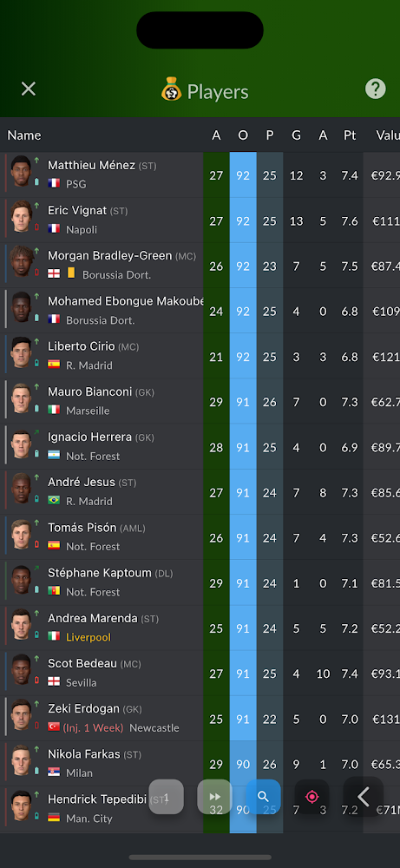This screenshot has width=400, height=868.
Task: Open the help question mark icon
Action: tap(375, 89)
